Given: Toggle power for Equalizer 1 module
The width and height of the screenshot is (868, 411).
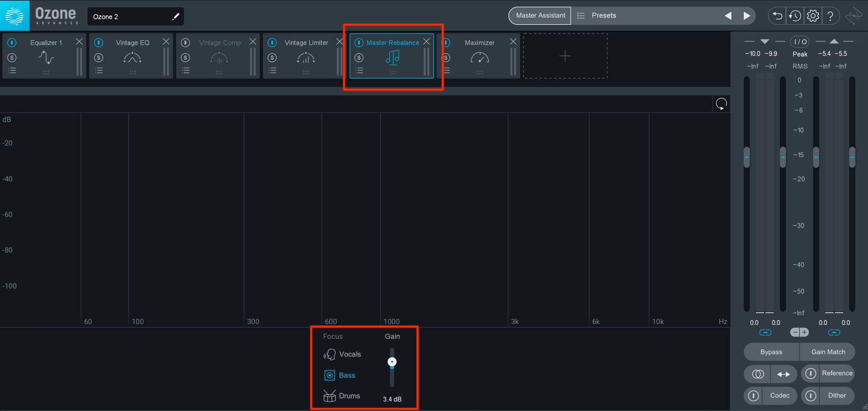Looking at the screenshot, I should [x=12, y=42].
